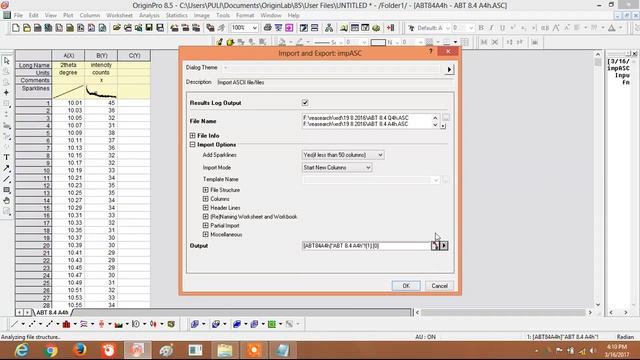Click the Area plot icon in bottom toolbar
Image resolution: width=640 pixels, height=360 pixels.
[119, 324]
